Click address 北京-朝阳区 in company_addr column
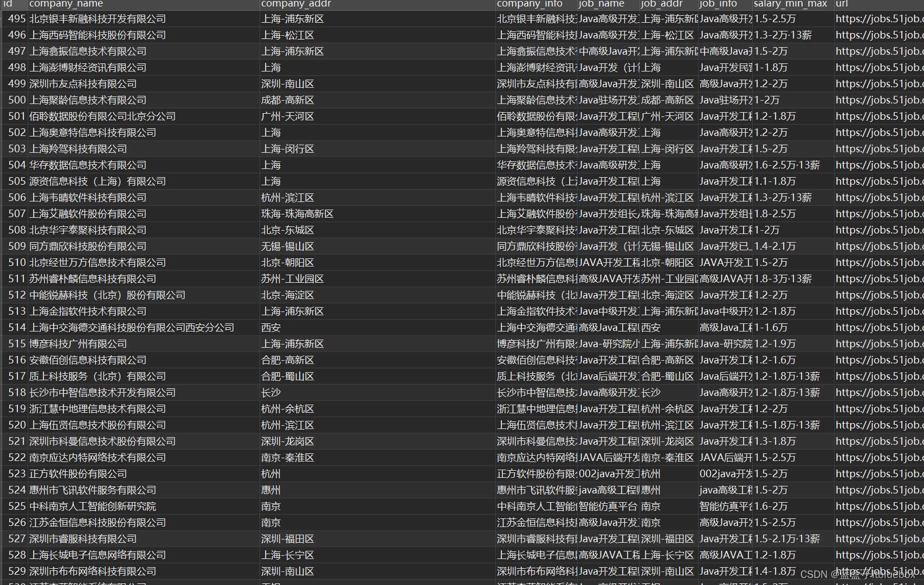This screenshot has height=585, width=924. [x=288, y=263]
